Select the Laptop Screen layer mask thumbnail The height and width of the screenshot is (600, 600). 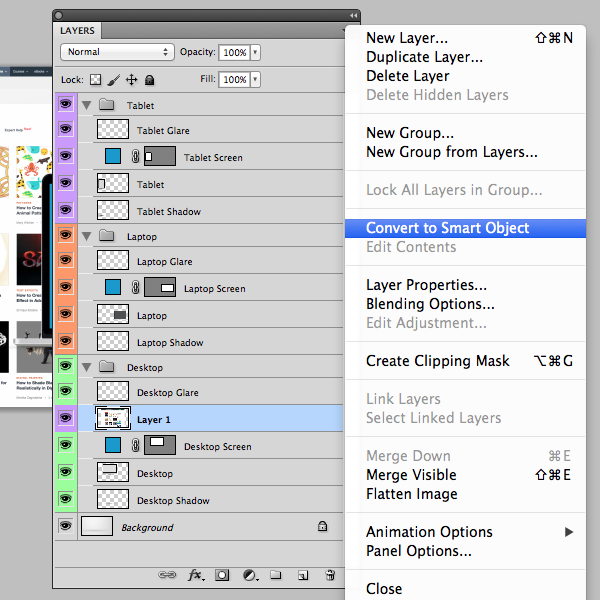(x=160, y=287)
